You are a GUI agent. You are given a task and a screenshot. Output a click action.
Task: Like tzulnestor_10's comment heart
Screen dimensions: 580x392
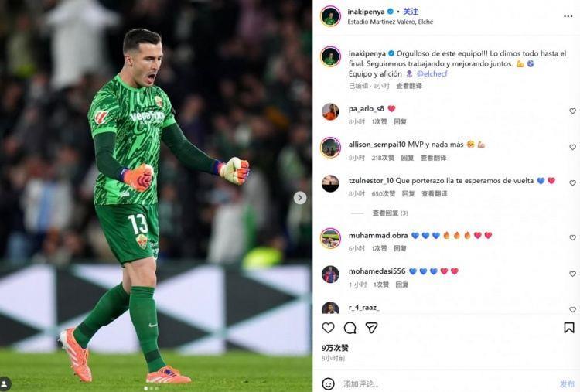click(x=572, y=183)
